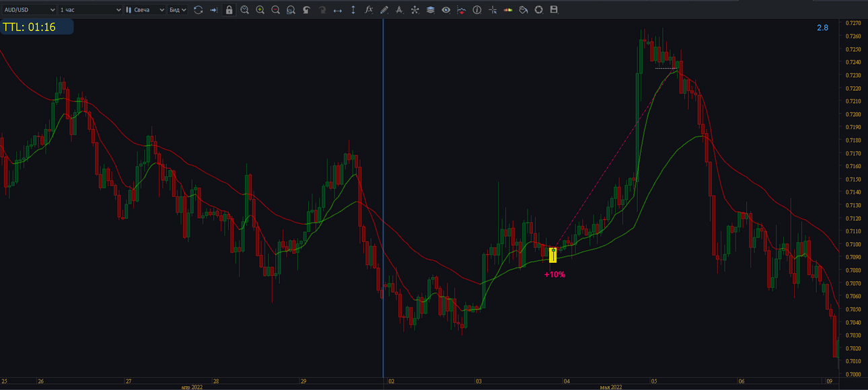868x390 pixels.
Task: Click the zoom out magnifier icon
Action: tap(276, 10)
